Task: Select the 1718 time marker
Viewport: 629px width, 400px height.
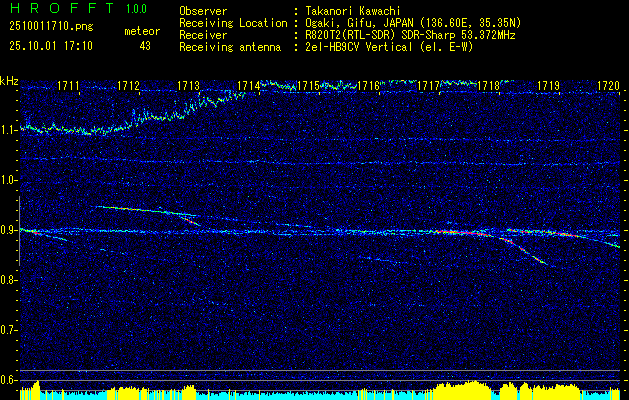Action: [488, 86]
